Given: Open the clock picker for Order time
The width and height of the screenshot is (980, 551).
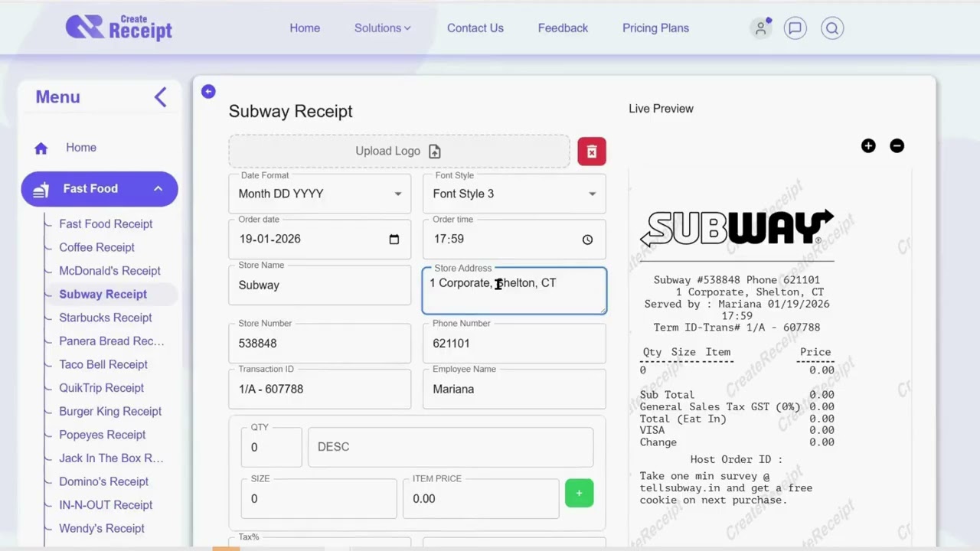Looking at the screenshot, I should (587, 240).
